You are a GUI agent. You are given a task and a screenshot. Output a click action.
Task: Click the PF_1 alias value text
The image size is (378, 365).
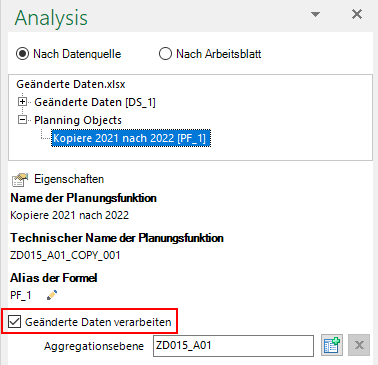pyautogui.click(x=21, y=295)
